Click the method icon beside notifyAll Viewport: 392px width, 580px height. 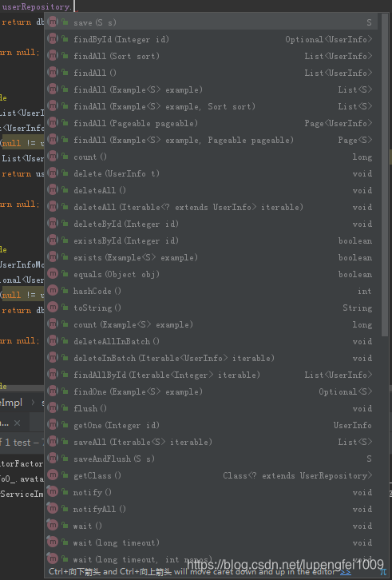point(53,508)
